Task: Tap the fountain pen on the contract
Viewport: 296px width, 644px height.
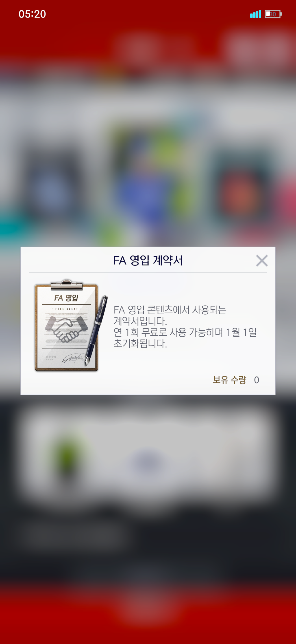Action: pyautogui.click(x=96, y=331)
